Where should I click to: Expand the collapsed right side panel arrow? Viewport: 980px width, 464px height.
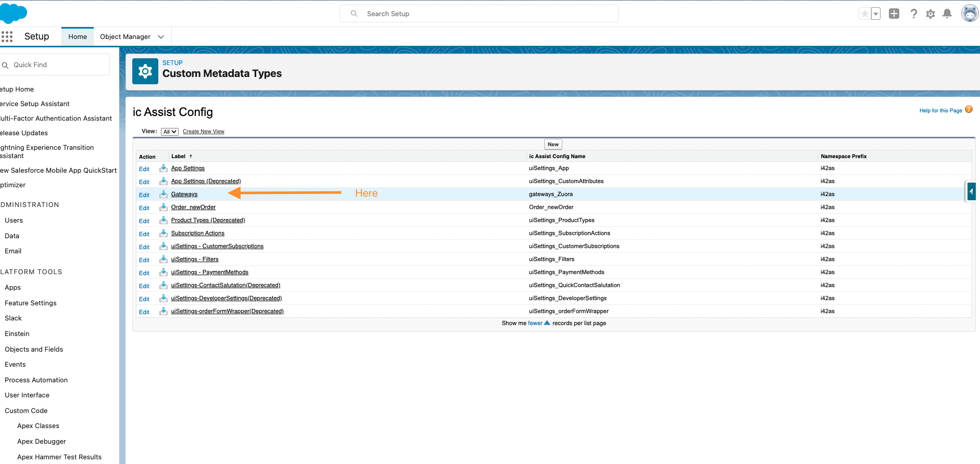971,191
